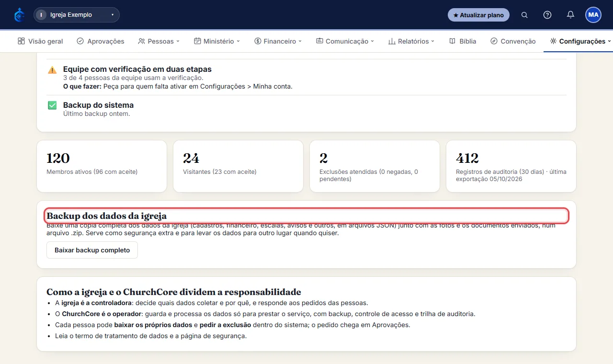Open the Igreja Exemplo church selector
The image size is (613, 364).
point(77,15)
